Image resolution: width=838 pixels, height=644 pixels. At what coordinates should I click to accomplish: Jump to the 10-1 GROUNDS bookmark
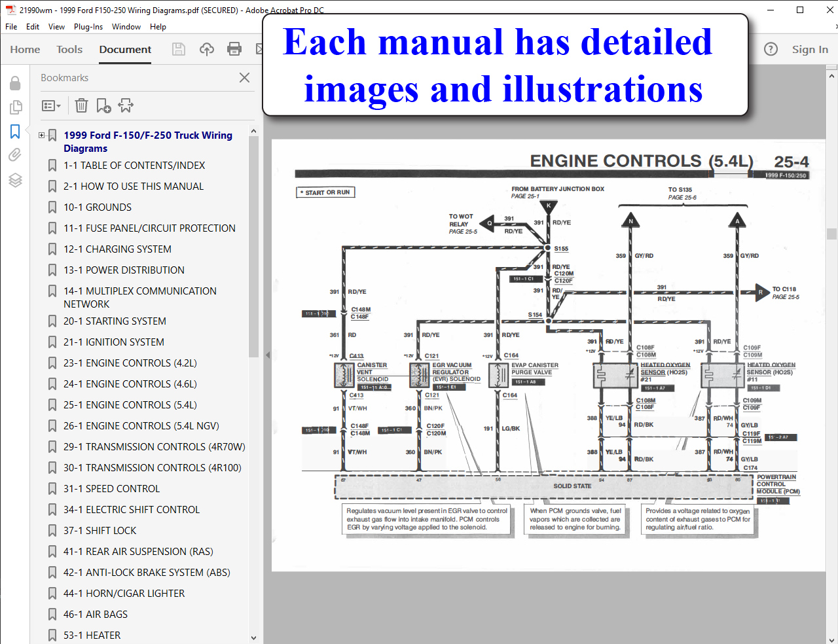[98, 207]
